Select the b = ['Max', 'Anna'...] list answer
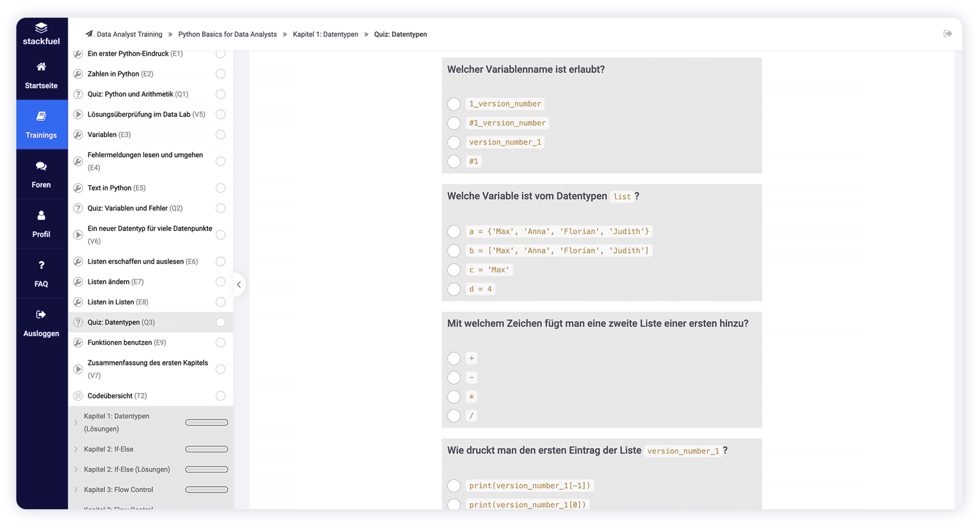Screen dimensions: 980x530 click(454, 251)
